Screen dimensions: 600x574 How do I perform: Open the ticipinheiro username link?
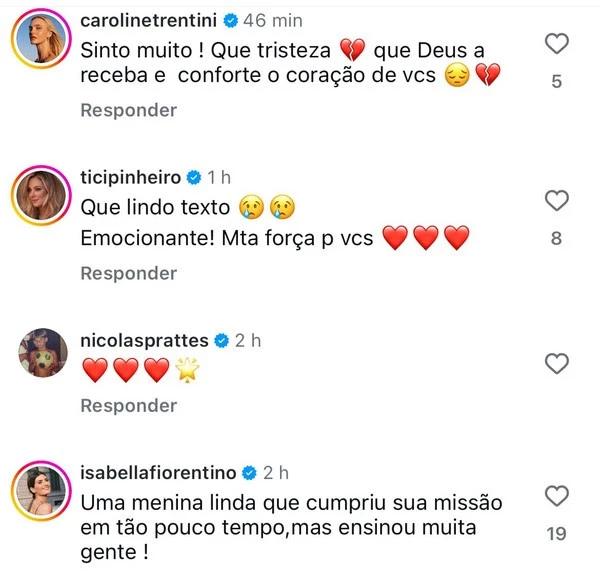point(130,177)
